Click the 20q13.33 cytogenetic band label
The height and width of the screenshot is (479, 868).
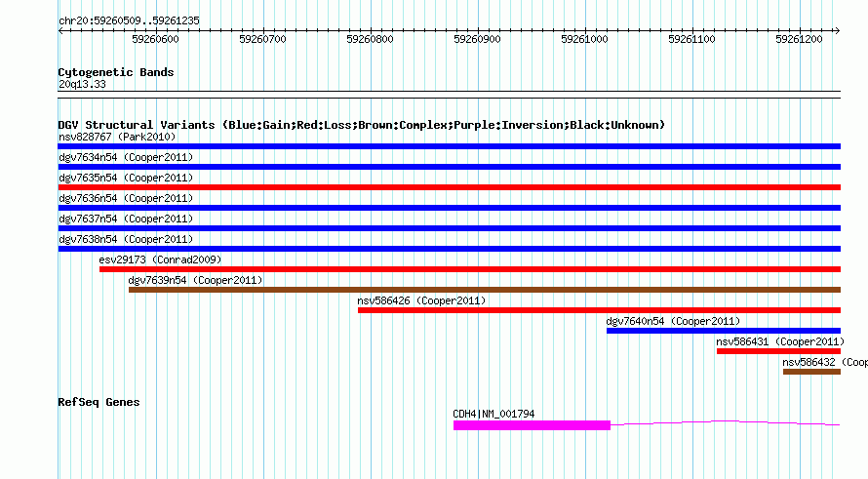tap(82, 84)
